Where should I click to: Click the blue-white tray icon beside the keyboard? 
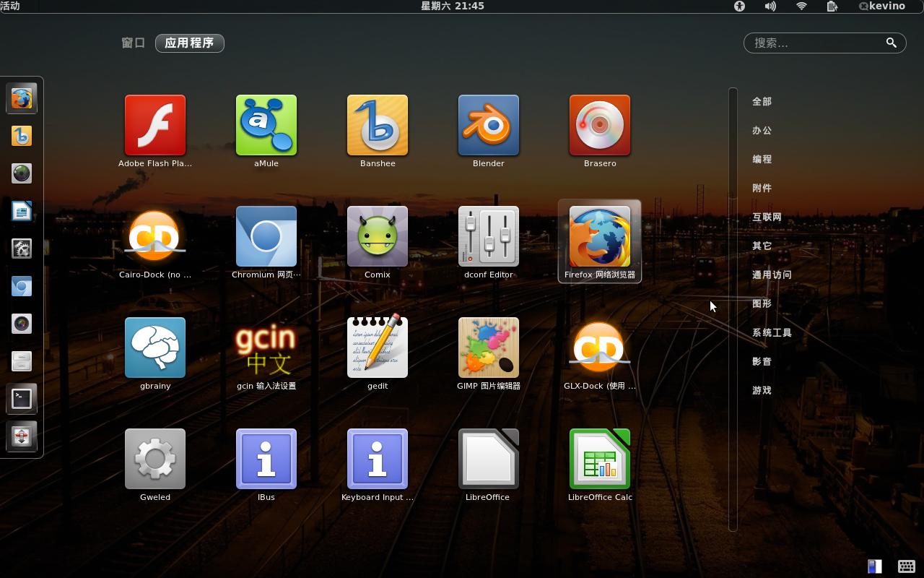(x=874, y=566)
